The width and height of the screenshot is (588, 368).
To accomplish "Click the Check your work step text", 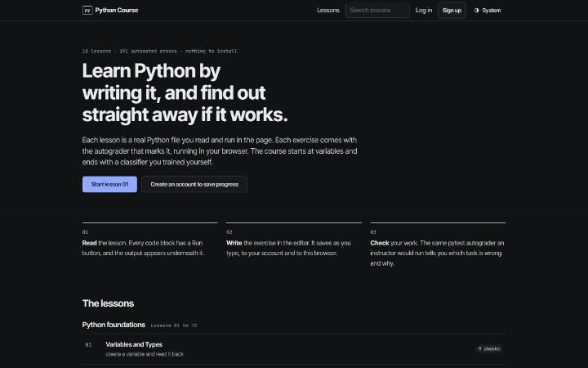I will tap(437, 253).
